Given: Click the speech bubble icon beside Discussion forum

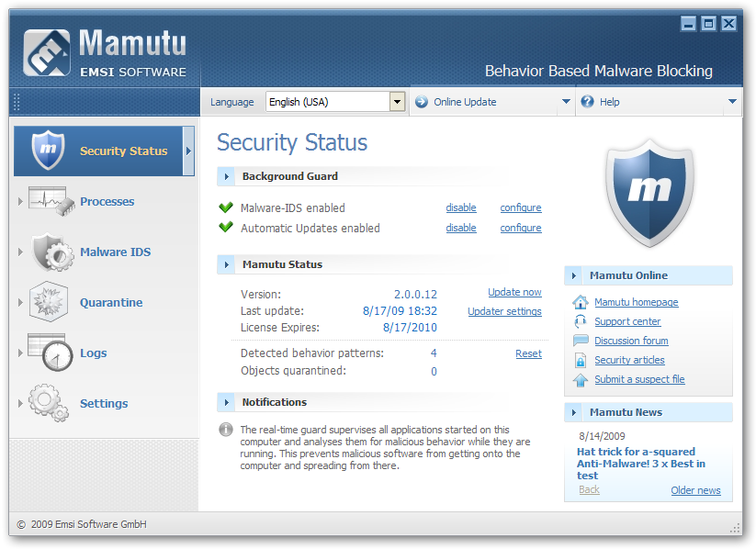Looking at the screenshot, I should point(581,341).
